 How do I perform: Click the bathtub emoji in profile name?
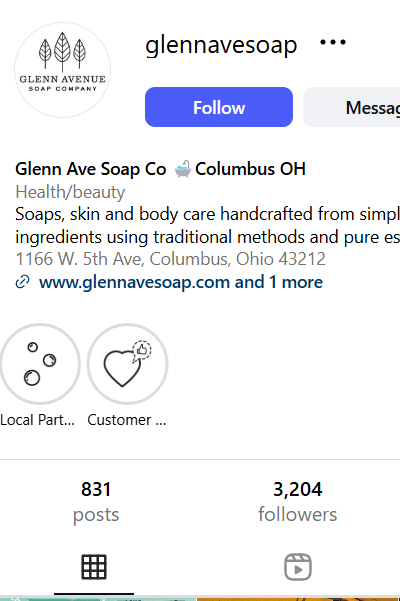(x=182, y=169)
